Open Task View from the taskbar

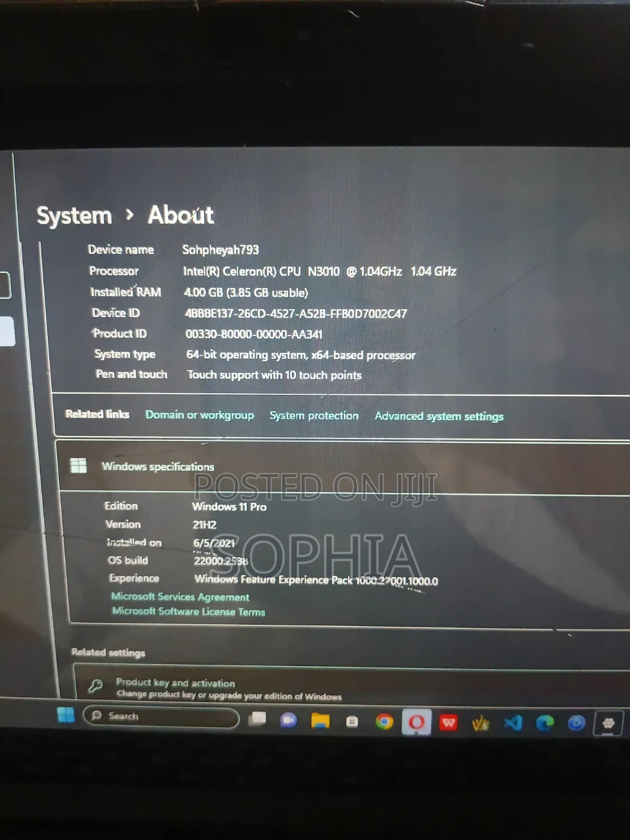[x=257, y=719]
